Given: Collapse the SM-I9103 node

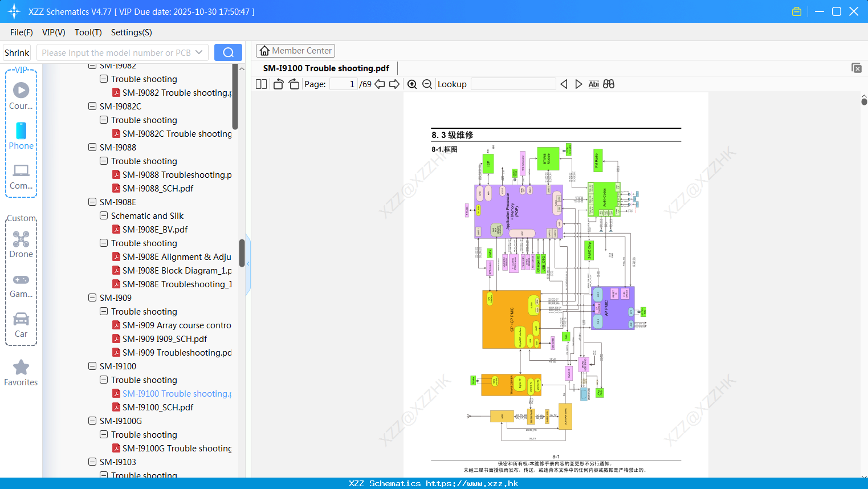Looking at the screenshot, I should [92, 462].
